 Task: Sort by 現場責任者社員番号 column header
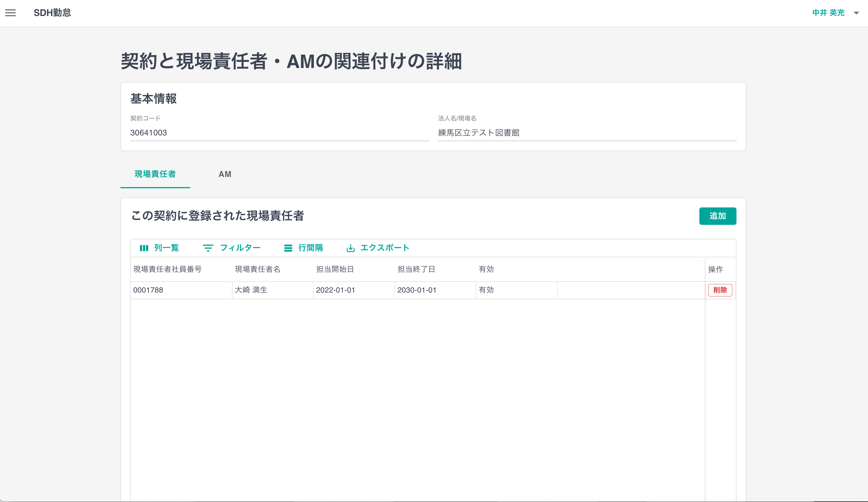point(168,269)
